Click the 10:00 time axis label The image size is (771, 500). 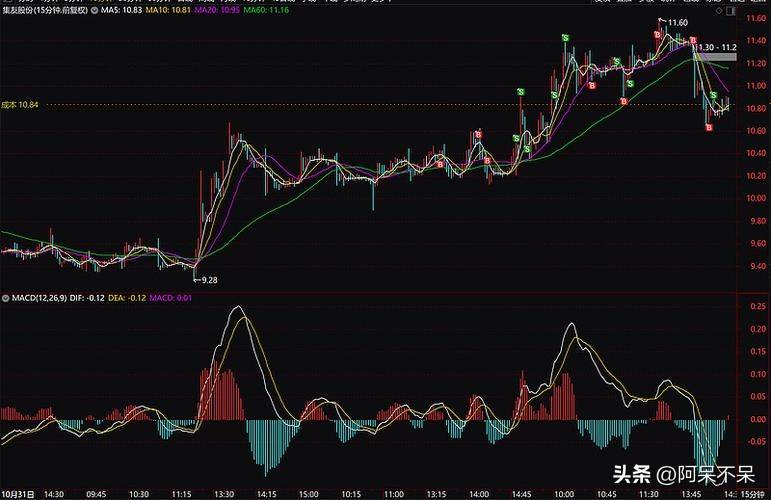pyautogui.click(x=564, y=494)
